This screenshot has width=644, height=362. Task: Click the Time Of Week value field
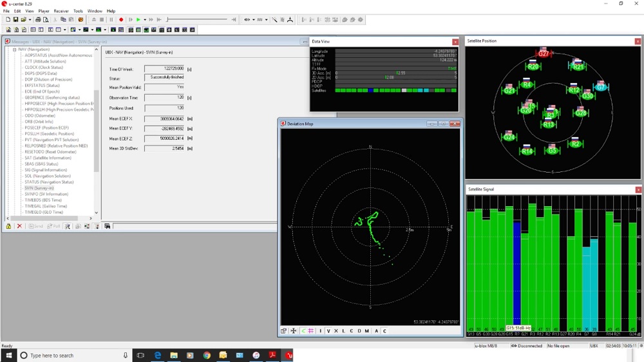click(x=164, y=69)
